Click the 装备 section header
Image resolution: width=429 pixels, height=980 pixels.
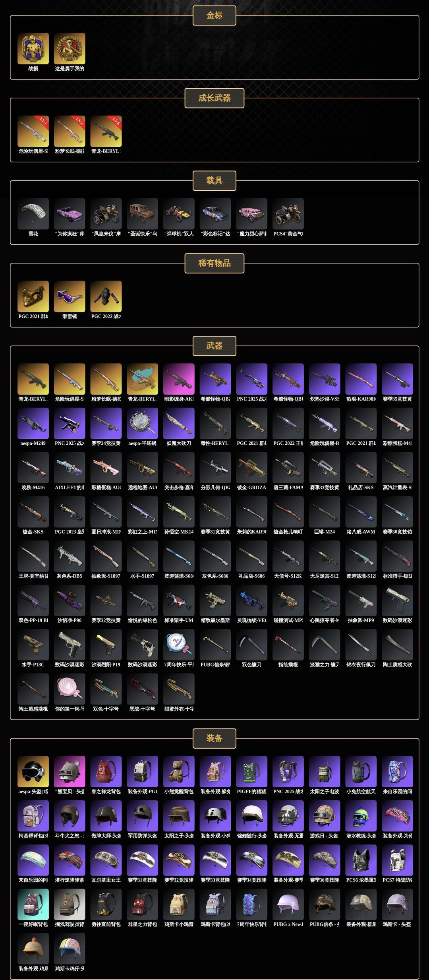(214, 738)
